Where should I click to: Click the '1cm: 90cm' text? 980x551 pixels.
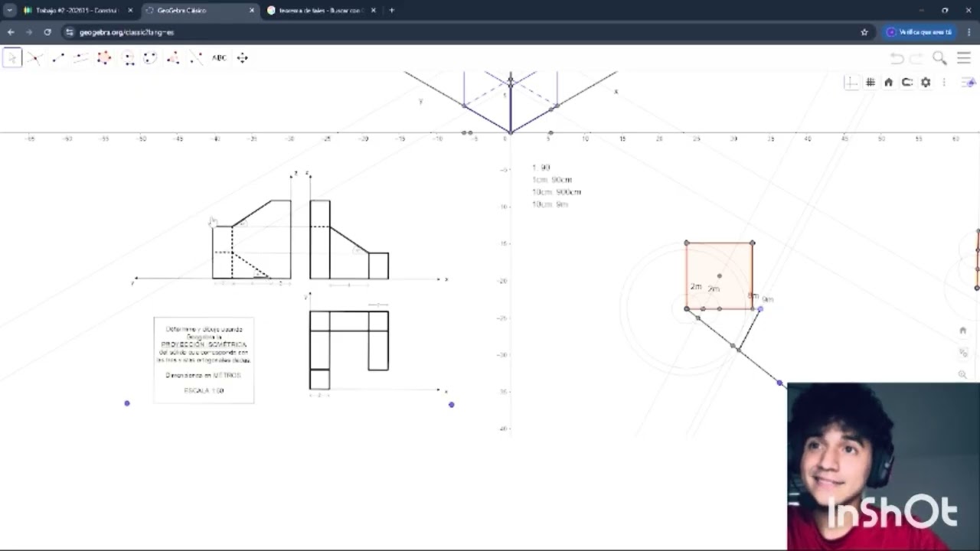552,180
